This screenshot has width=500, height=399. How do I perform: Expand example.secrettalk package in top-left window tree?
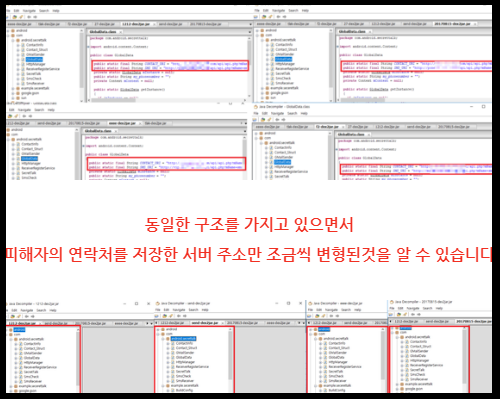[13, 88]
